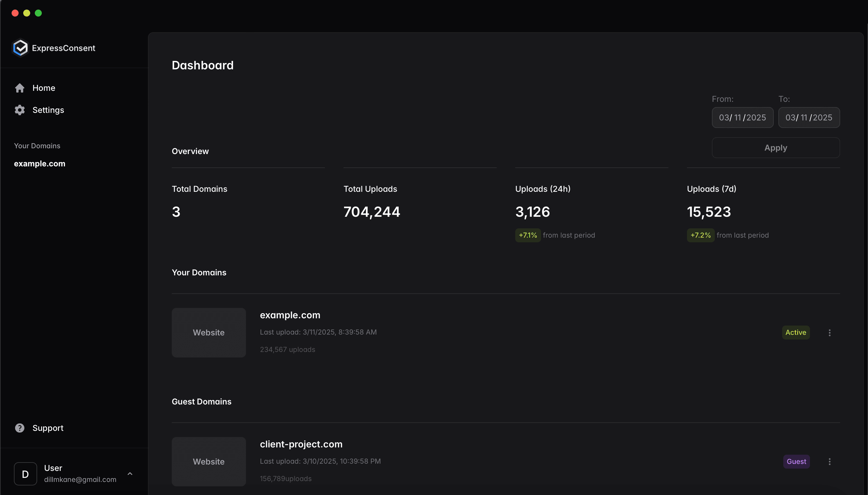Click the Website thumbnail for example.com

[209, 333]
